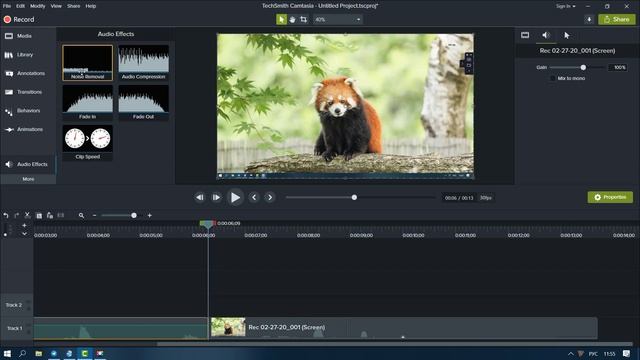This screenshot has width=640, height=360.
Task: Select Track 1 header label
Action: [14, 328]
